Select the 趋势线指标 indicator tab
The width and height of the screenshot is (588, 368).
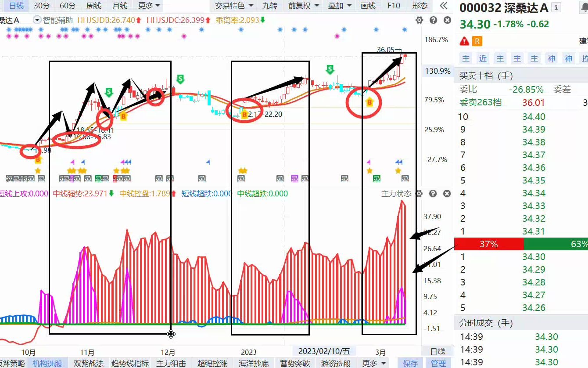coord(130,363)
